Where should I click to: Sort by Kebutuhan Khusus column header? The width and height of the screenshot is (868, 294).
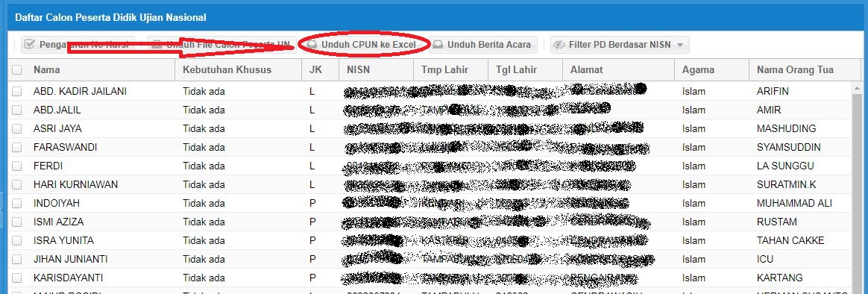238,69
